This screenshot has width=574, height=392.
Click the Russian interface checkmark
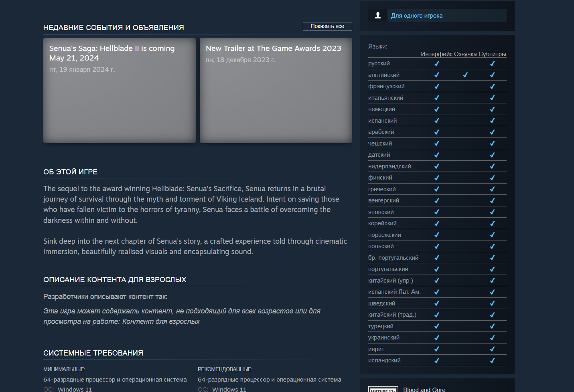[x=437, y=63]
